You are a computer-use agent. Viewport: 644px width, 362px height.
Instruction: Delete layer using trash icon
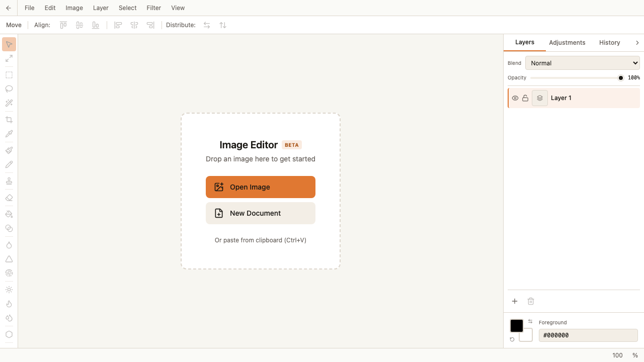pos(531,301)
